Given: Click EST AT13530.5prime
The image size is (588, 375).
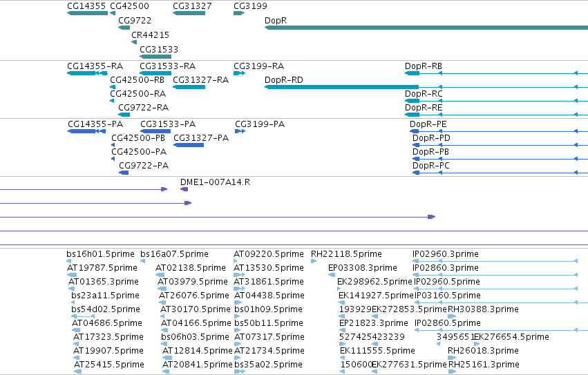Looking at the screenshot, I should pyautogui.click(x=269, y=268).
